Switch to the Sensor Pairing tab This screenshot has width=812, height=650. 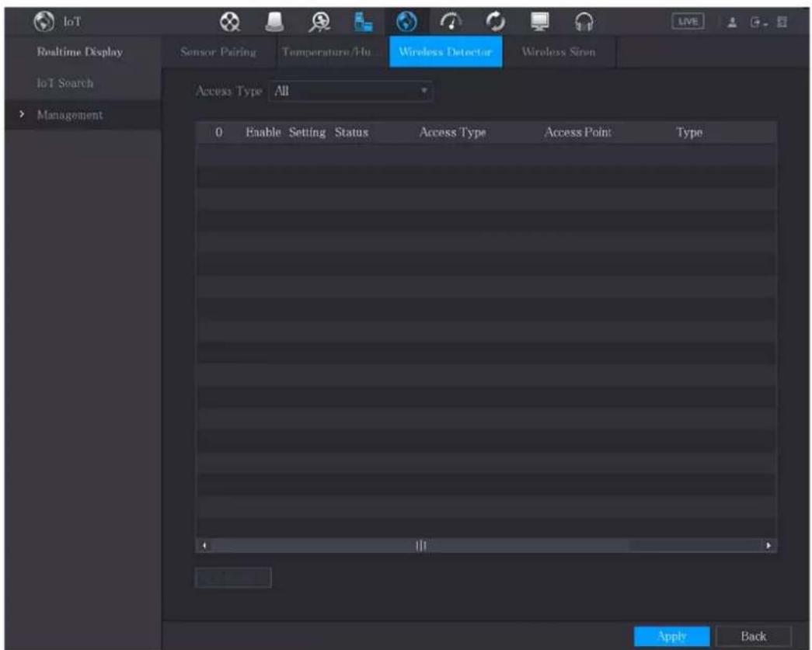pyautogui.click(x=218, y=52)
